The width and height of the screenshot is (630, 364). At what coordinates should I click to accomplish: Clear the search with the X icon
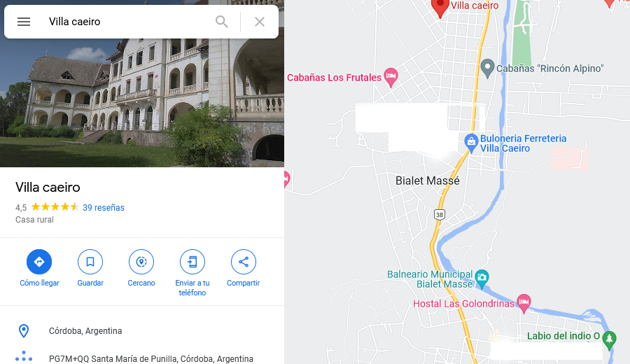pyautogui.click(x=260, y=22)
